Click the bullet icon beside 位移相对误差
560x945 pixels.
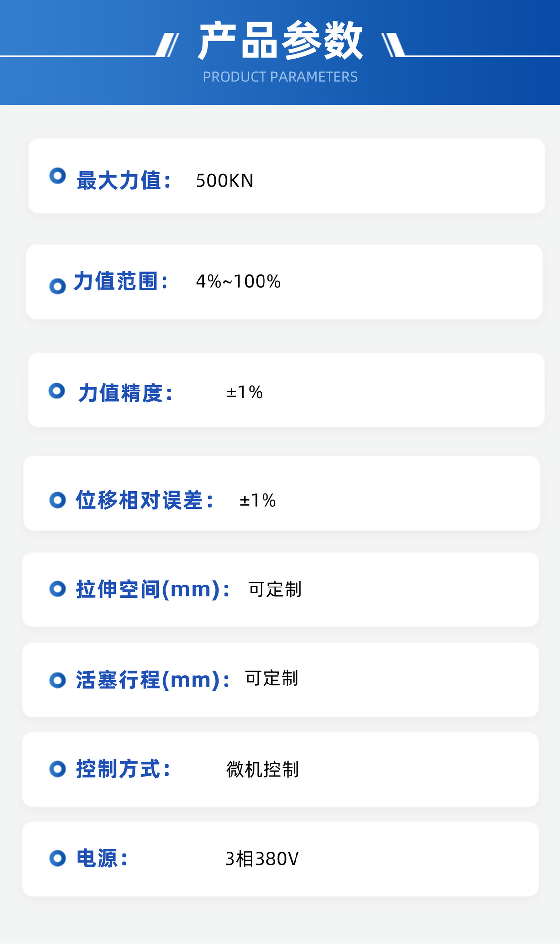[x=58, y=500]
